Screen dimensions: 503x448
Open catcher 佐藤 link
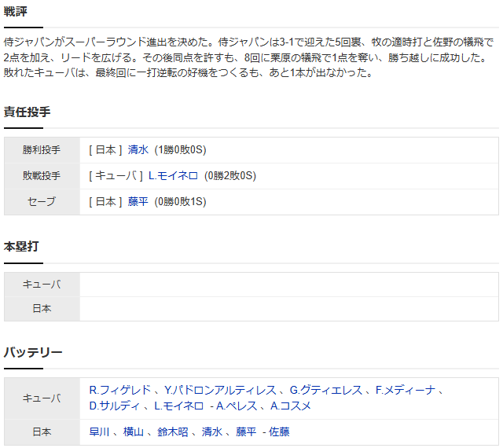279,432
